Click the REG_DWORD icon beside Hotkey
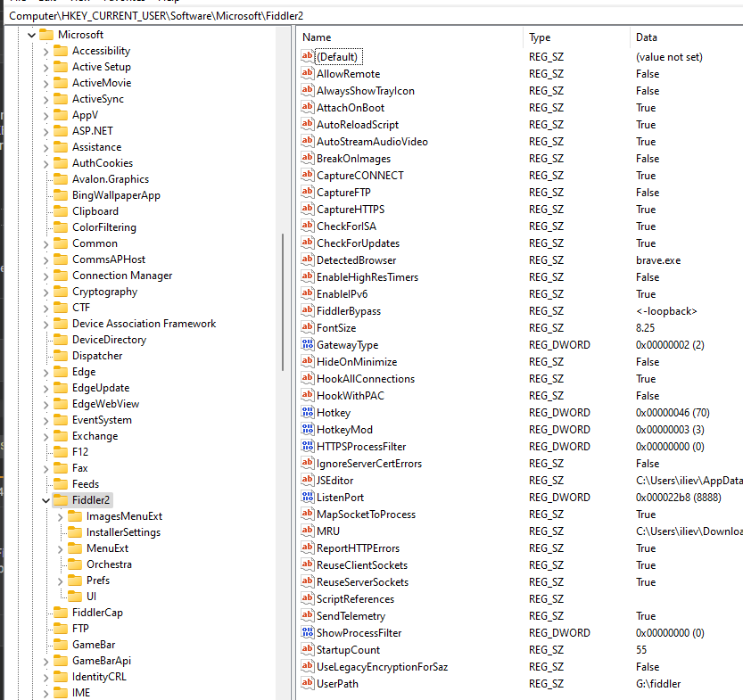The height and width of the screenshot is (700, 743). (306, 412)
